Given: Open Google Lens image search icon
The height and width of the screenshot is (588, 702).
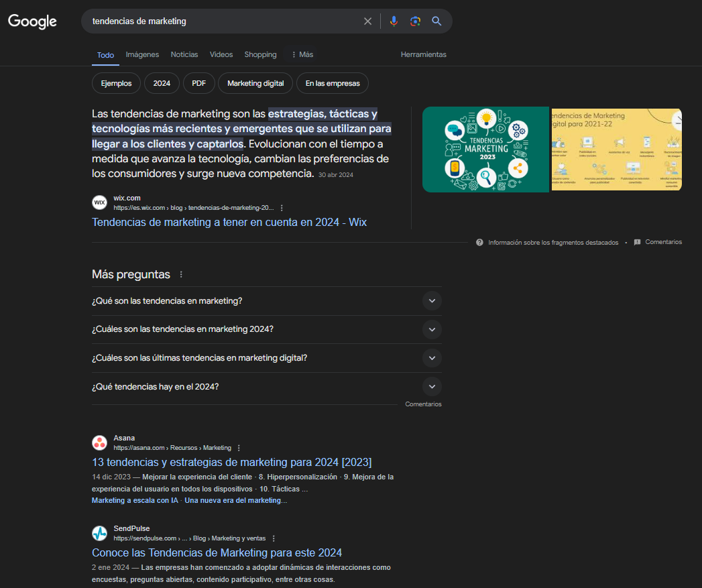Looking at the screenshot, I should [x=415, y=21].
